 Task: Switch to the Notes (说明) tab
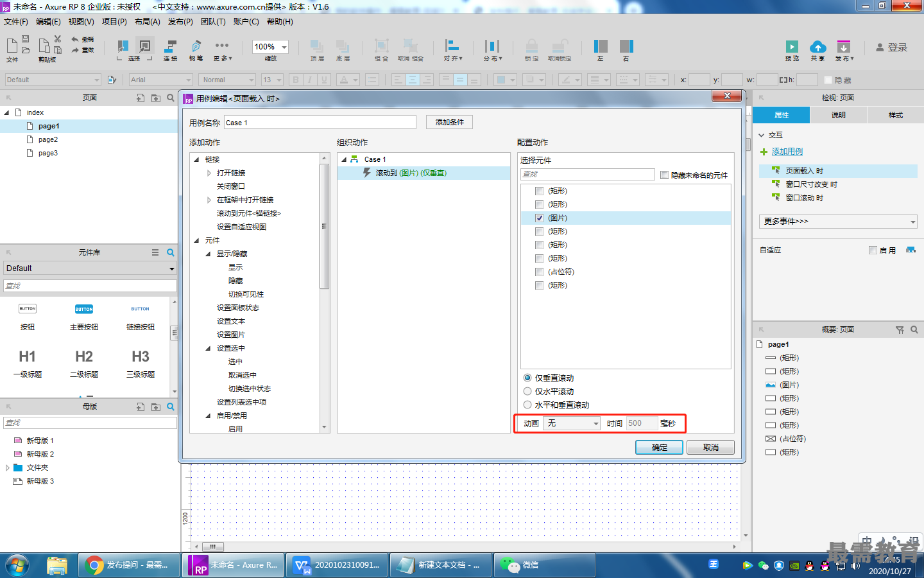pos(838,115)
